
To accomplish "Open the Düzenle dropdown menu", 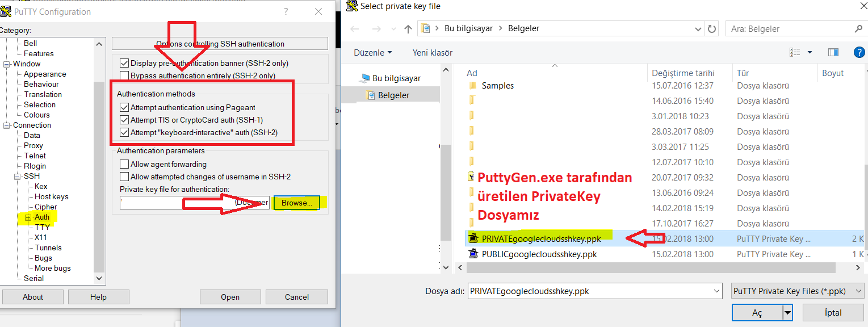I will 373,53.
